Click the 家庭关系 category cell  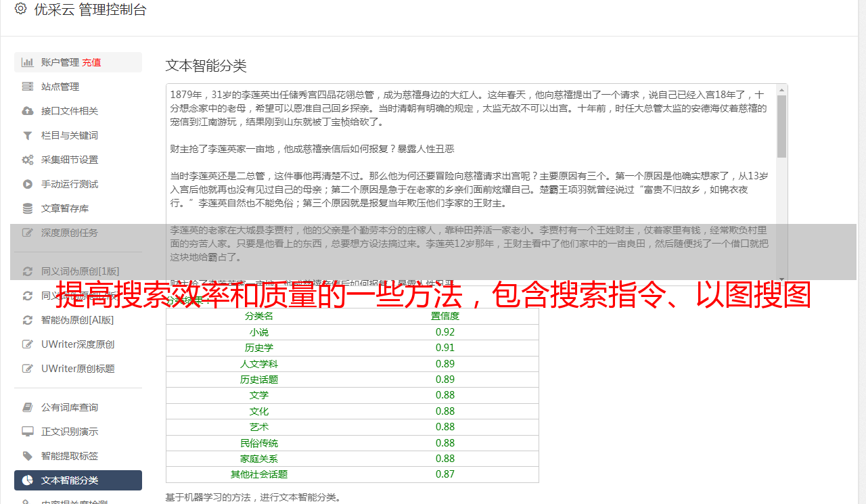259,459
